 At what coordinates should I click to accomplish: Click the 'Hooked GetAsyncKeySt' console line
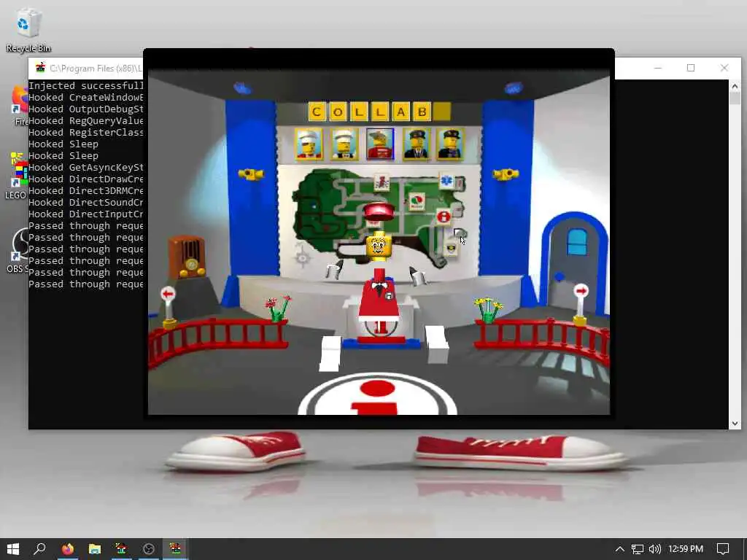point(86,167)
